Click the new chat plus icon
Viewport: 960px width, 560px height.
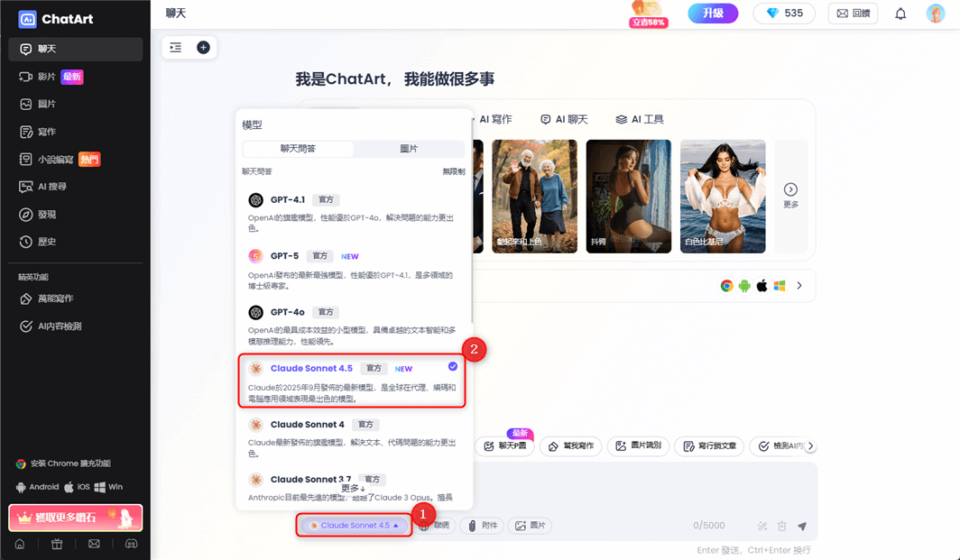(203, 48)
